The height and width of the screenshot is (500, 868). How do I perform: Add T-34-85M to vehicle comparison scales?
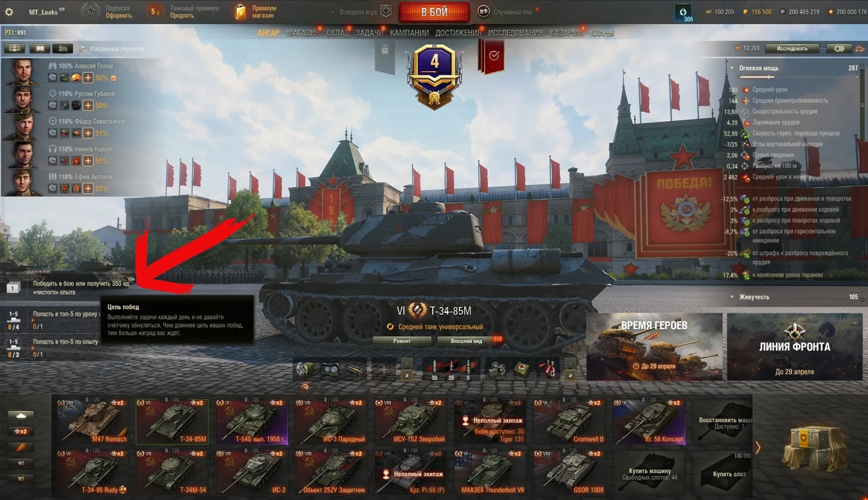[860, 49]
